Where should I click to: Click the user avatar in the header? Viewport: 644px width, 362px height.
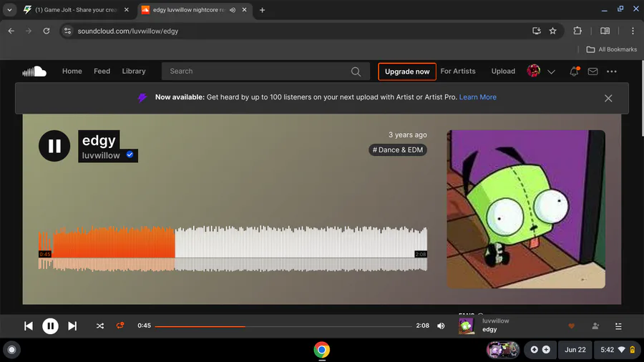(534, 71)
